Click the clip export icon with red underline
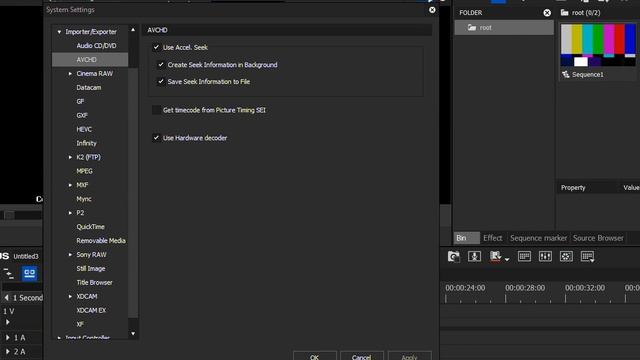 point(495,256)
